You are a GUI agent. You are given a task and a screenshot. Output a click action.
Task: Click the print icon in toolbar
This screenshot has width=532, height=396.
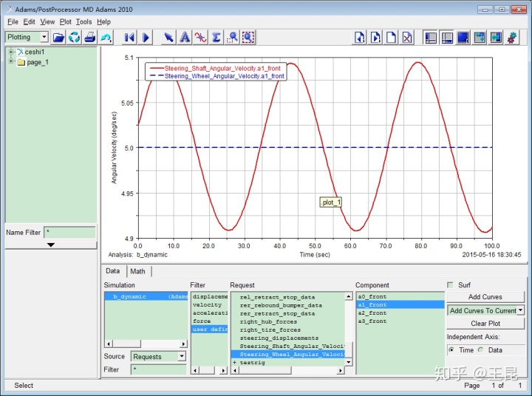pyautogui.click(x=90, y=37)
